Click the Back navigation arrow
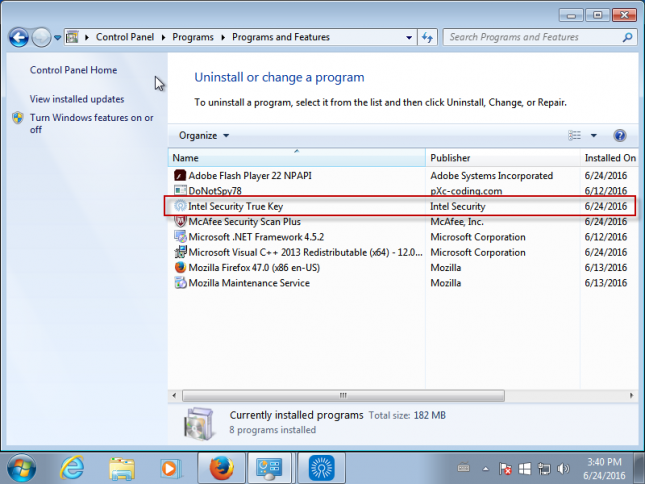The width and height of the screenshot is (645, 484). pyautogui.click(x=18, y=37)
